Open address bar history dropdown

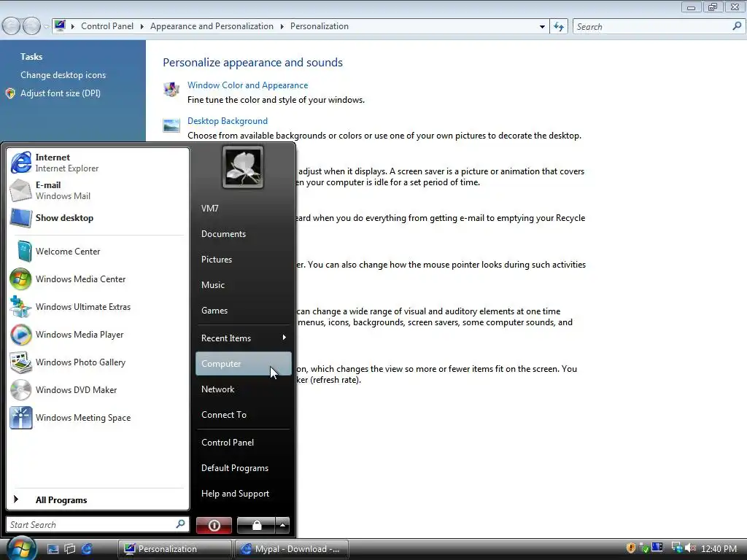click(542, 27)
